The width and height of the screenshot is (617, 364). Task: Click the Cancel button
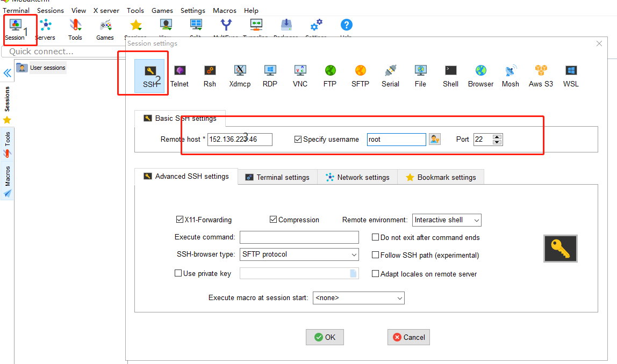[408, 337]
